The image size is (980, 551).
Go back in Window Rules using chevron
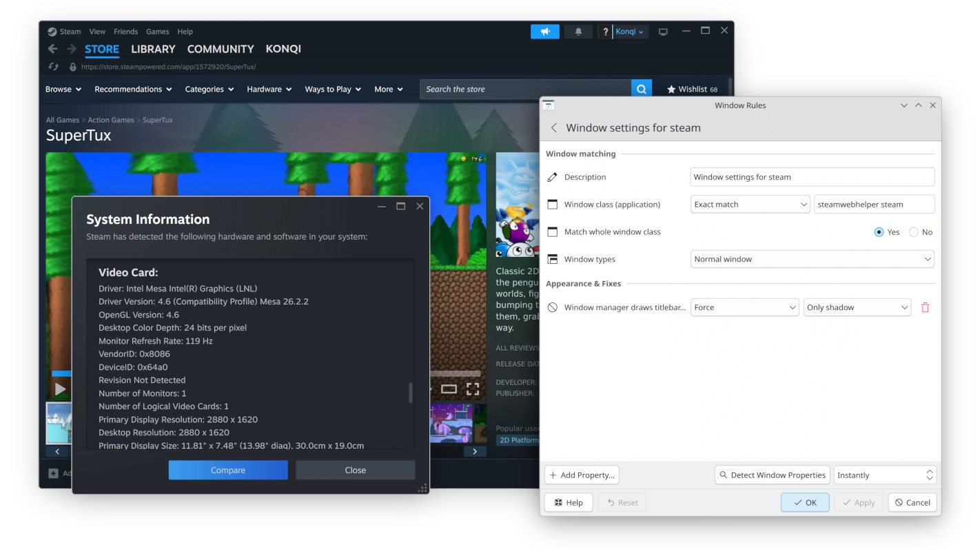pyautogui.click(x=554, y=128)
